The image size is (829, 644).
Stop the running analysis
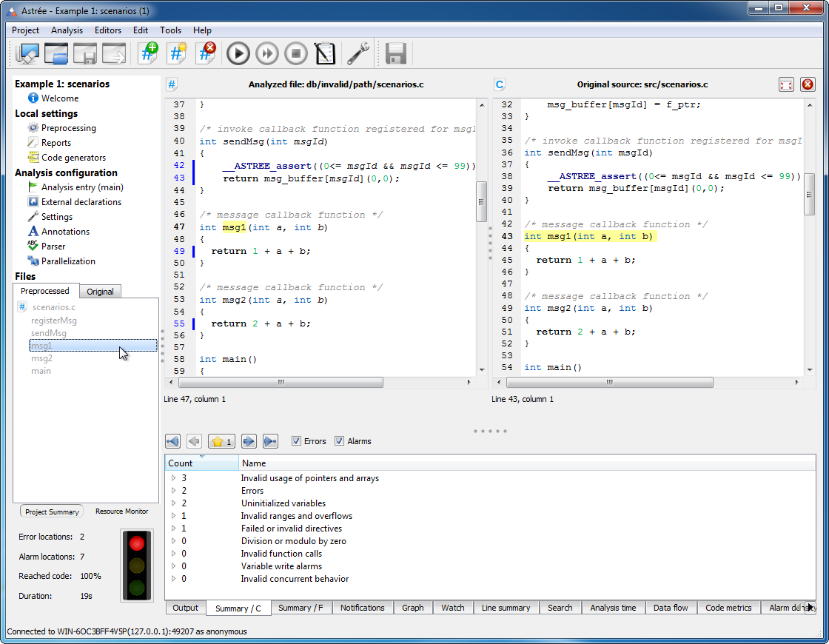296,53
